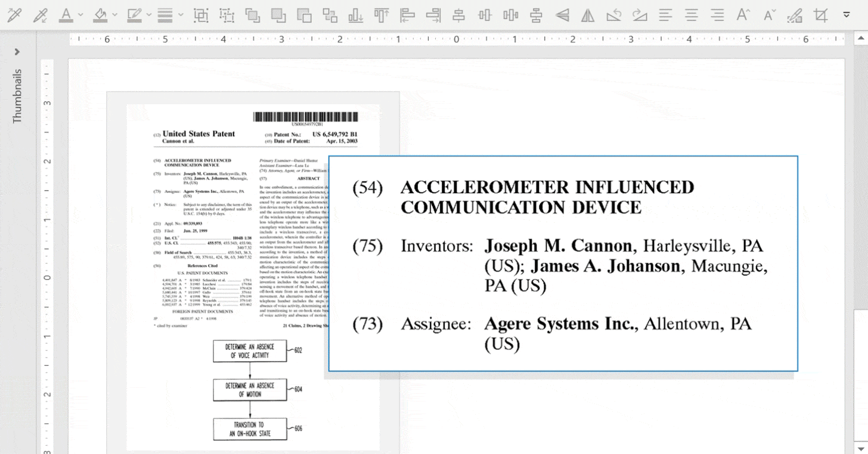This screenshot has width=868, height=454.
Task: Expand the line weight dropdown arrow
Action: point(181,15)
